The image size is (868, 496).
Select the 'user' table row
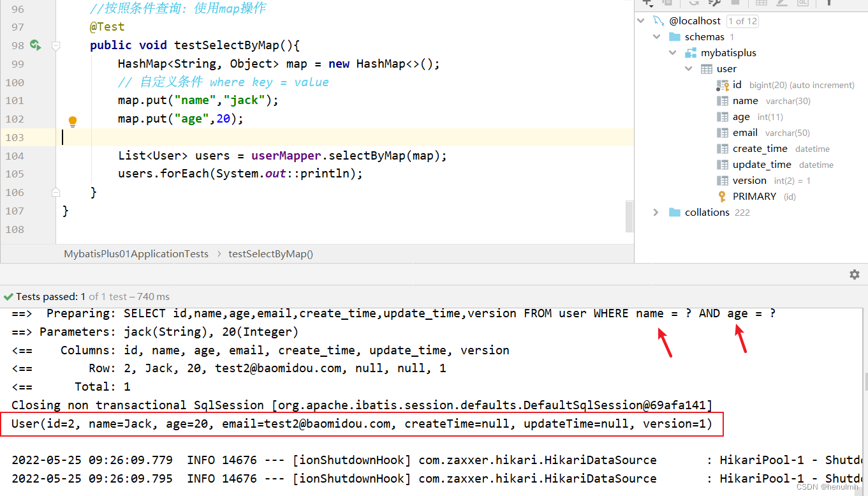tap(751, 69)
